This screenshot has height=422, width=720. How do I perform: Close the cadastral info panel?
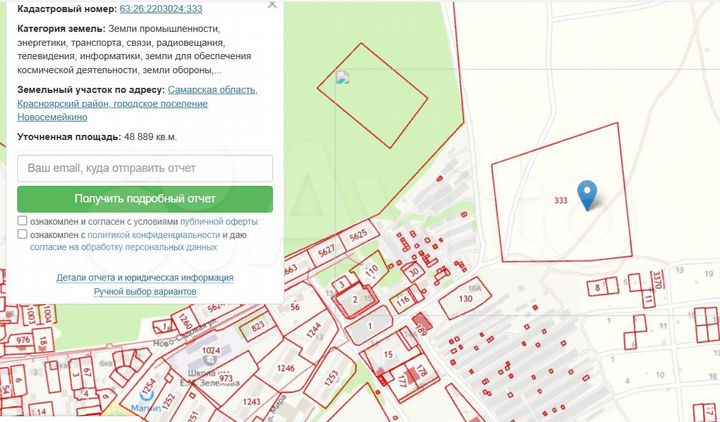coord(272,6)
